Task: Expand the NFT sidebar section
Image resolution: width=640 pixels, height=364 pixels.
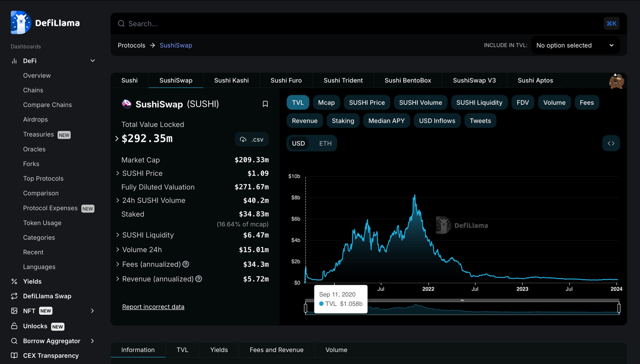Action: 93,311
